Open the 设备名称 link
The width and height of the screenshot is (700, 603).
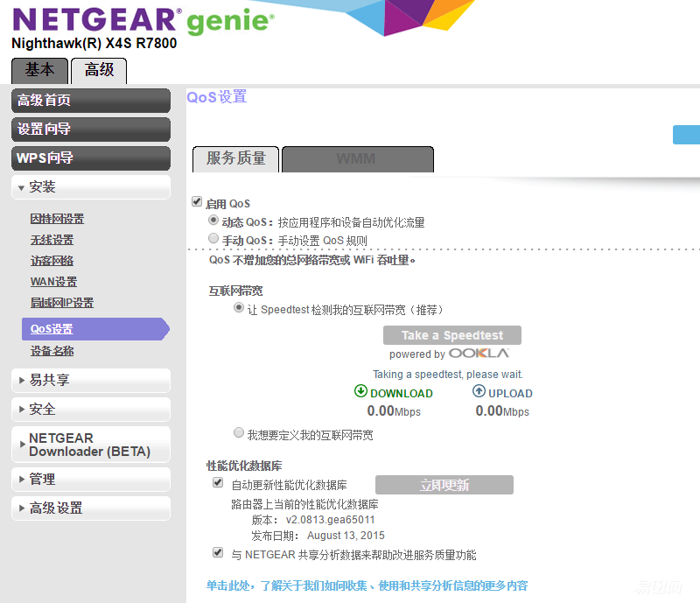point(52,351)
